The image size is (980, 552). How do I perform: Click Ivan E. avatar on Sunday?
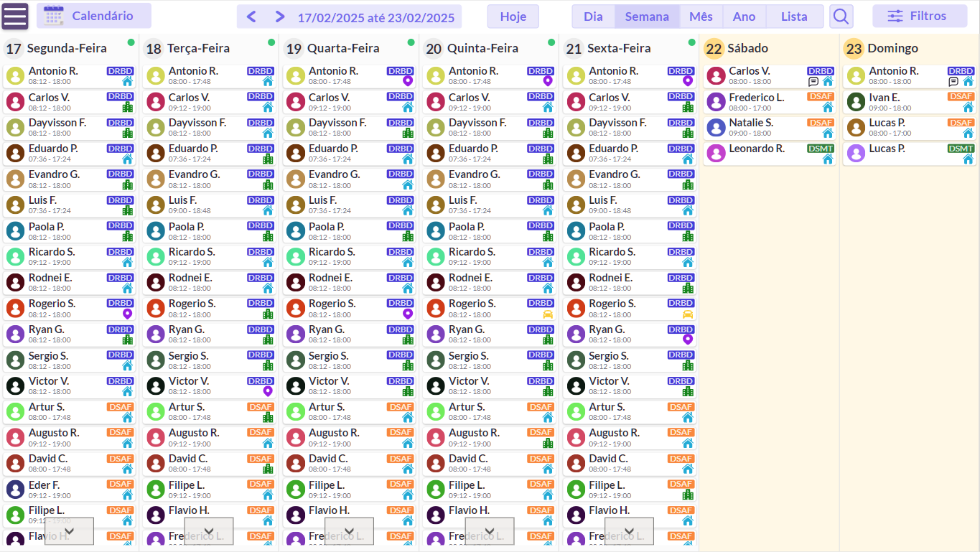pos(856,102)
